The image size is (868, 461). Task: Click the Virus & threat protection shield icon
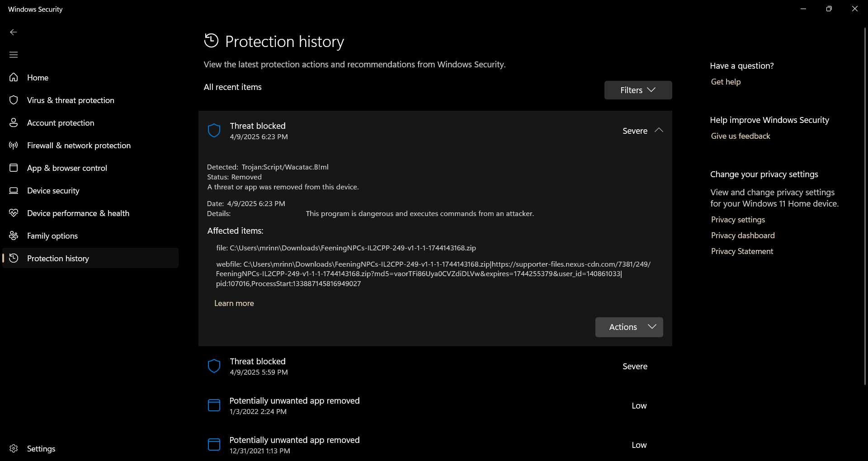tap(14, 100)
